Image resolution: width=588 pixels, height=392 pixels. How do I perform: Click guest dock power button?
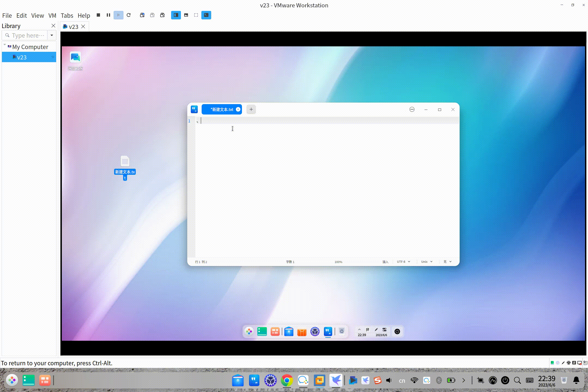(397, 331)
